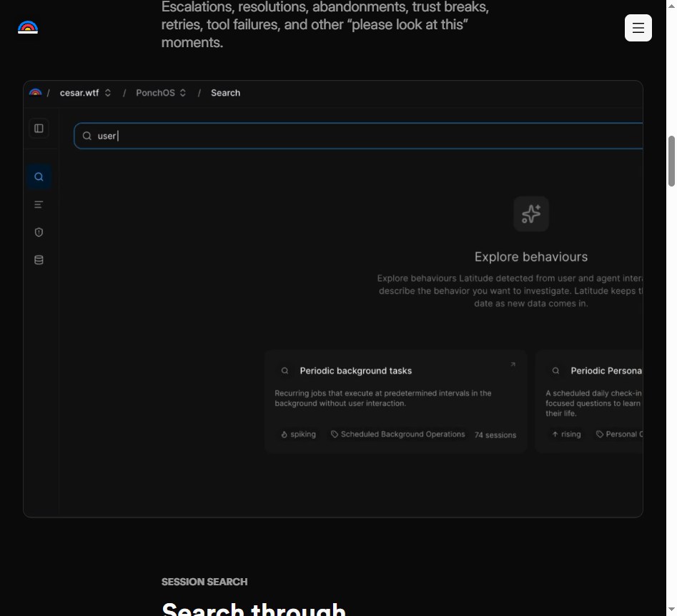The image size is (677, 616).
Task: Click the arrow icon on Periodic background tasks card
Action: (513, 364)
